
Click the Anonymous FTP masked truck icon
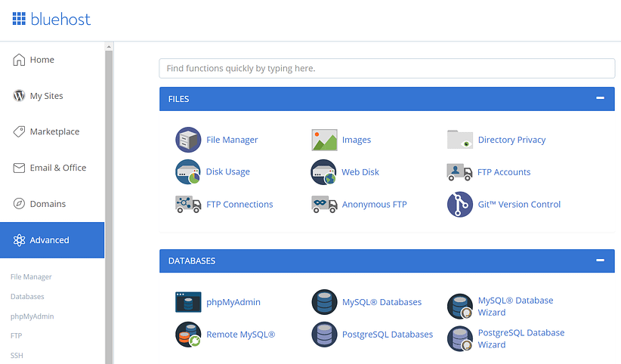point(324,205)
